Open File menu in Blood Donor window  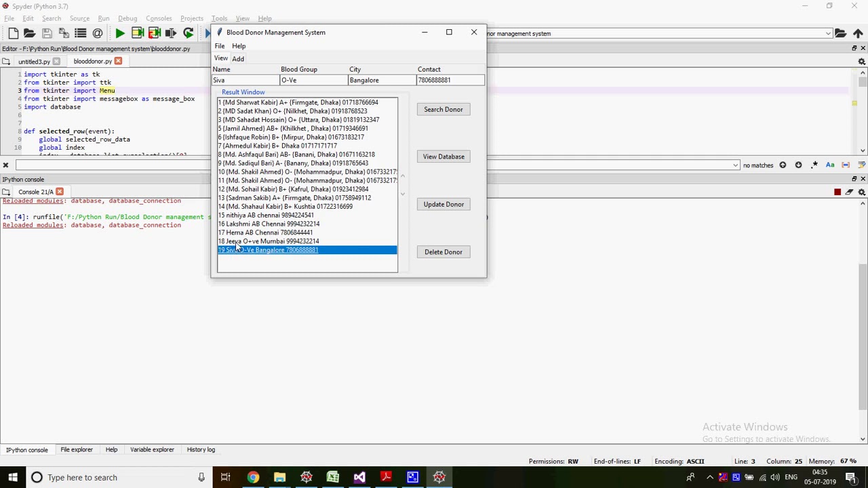pyautogui.click(x=220, y=46)
